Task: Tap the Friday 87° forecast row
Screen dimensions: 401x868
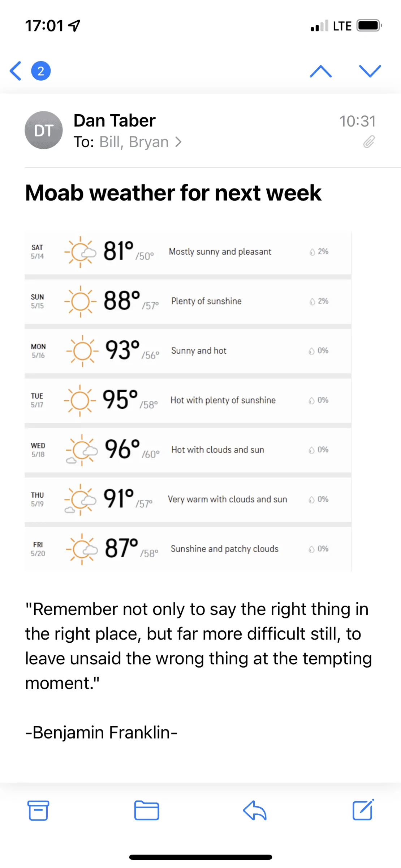Action: click(188, 549)
